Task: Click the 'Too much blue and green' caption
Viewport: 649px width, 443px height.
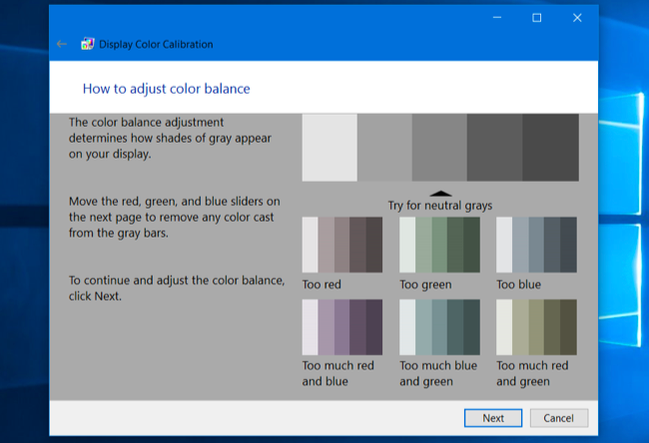Action: [438, 373]
